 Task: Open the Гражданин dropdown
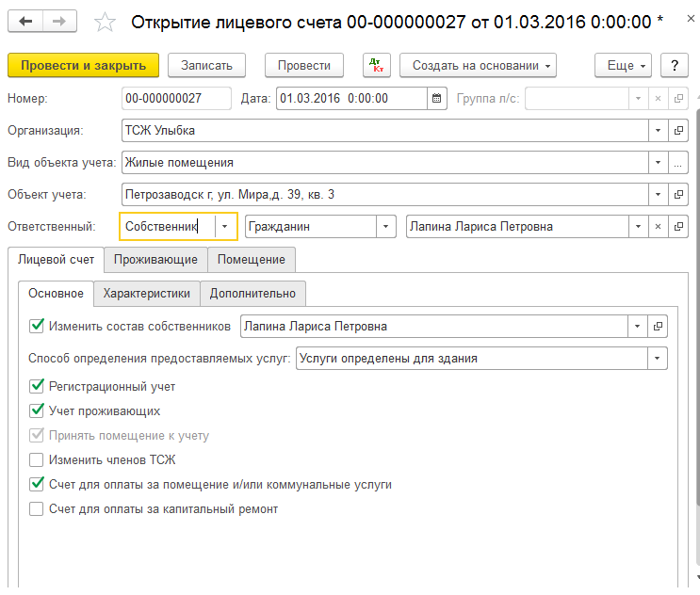(x=385, y=227)
